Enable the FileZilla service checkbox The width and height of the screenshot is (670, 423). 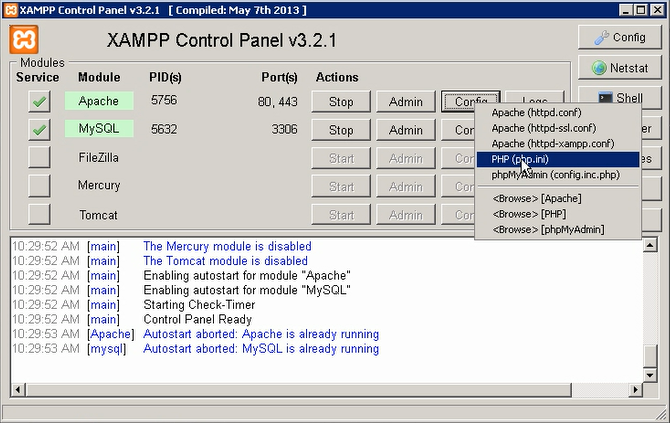(x=39, y=158)
